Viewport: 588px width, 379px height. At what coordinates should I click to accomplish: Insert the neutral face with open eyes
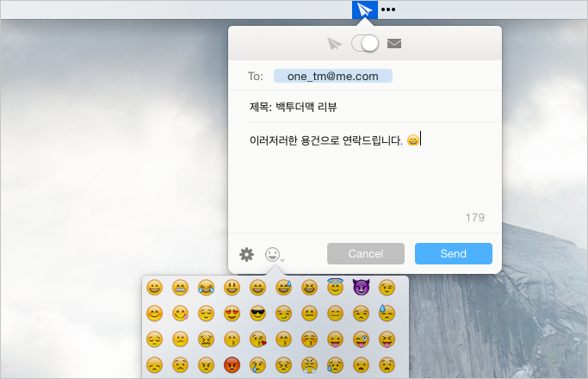(309, 314)
